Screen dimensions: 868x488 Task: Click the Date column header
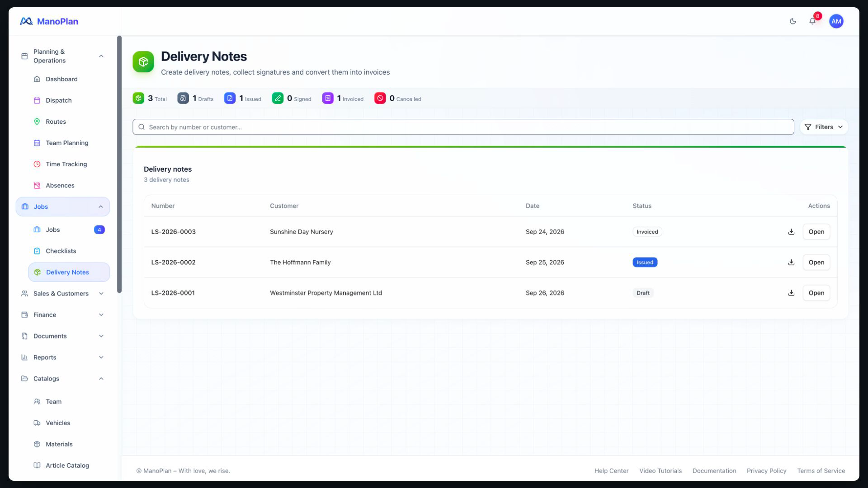pyautogui.click(x=532, y=206)
